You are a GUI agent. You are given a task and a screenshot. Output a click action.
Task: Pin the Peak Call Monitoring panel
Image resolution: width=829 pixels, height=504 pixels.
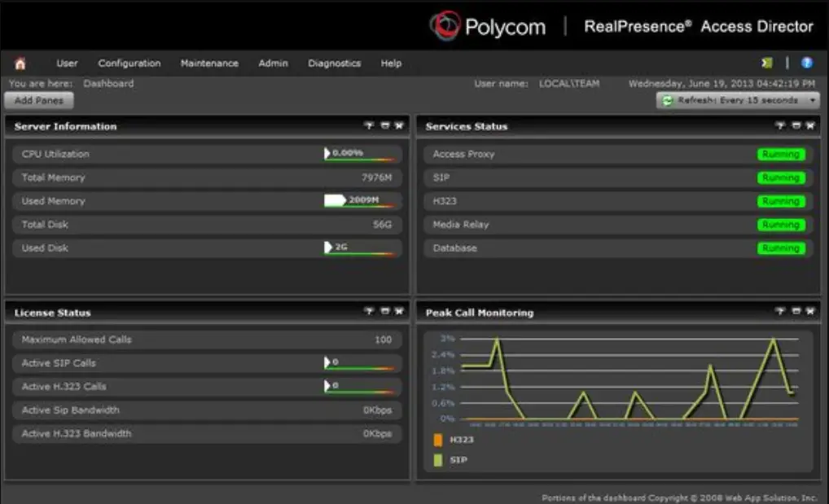point(780,310)
